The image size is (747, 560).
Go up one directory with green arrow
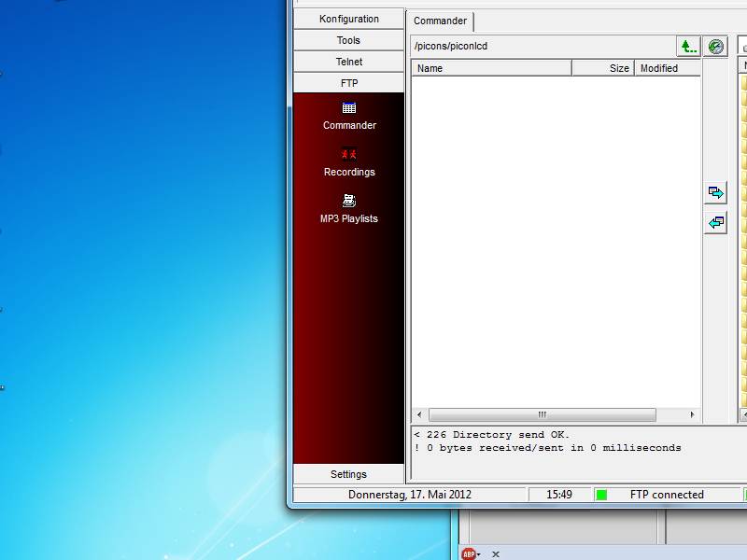click(x=688, y=47)
